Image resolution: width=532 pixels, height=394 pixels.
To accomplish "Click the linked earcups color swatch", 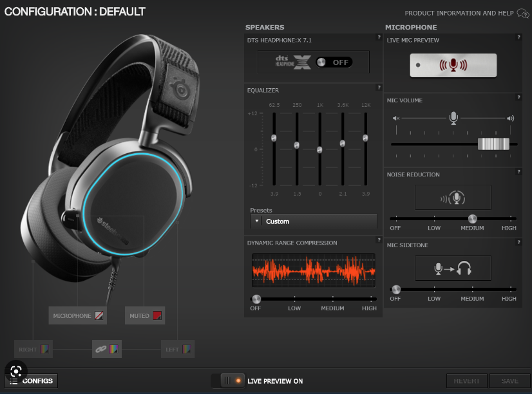I will click(113, 349).
